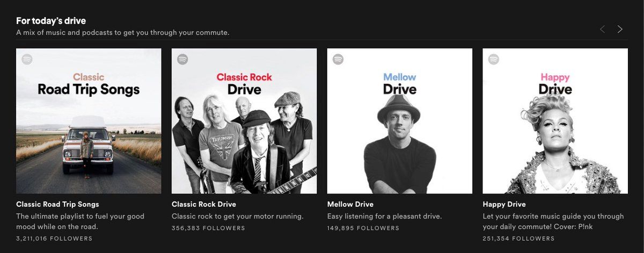Click the 356,383 followers count

(x=208, y=228)
